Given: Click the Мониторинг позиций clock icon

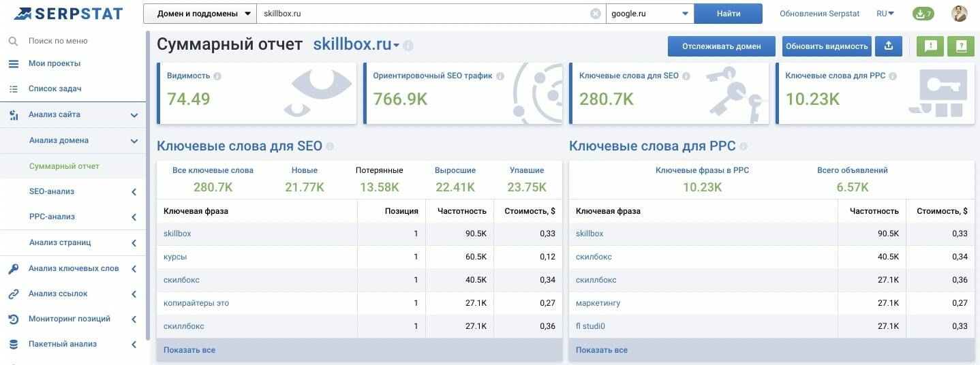Looking at the screenshot, I should 13,319.
